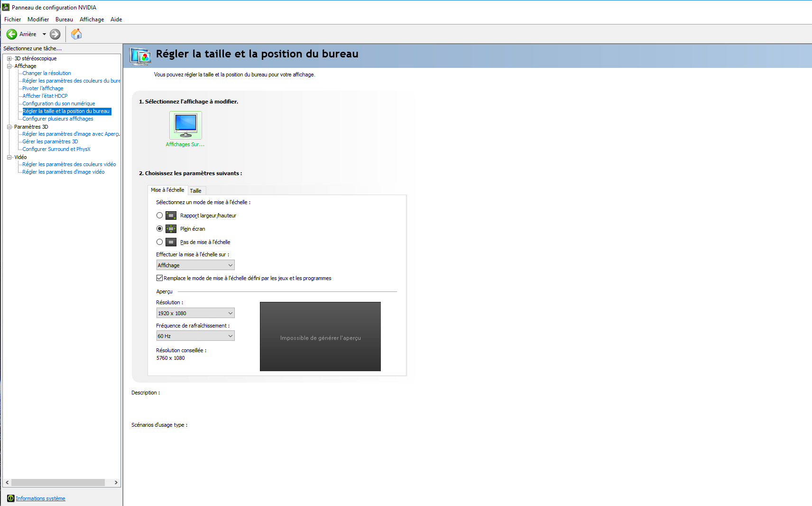Open Configurer plusieurs affichages link
The width and height of the screenshot is (812, 506).
[x=58, y=119]
